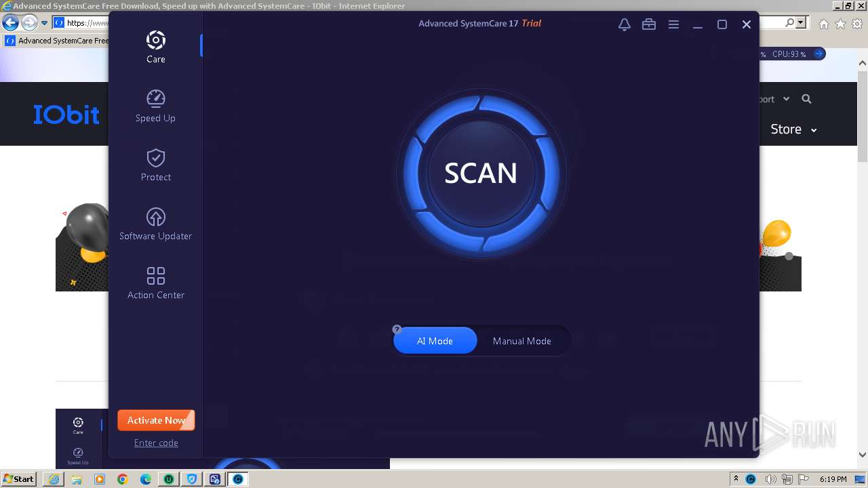
Task: Open the toolbox briefcase icon
Action: (x=649, y=24)
